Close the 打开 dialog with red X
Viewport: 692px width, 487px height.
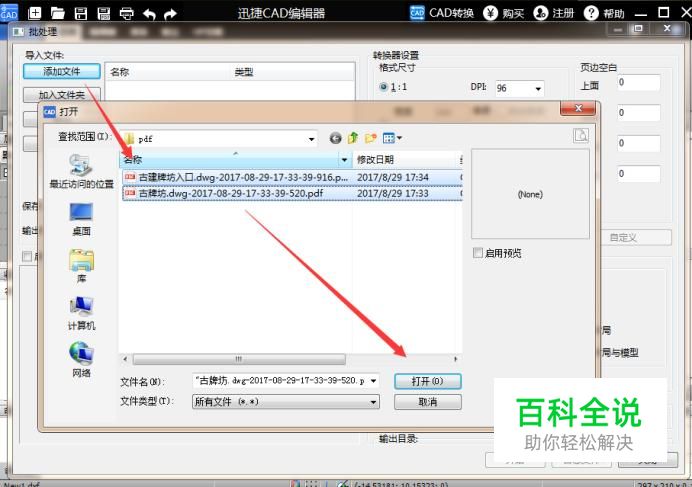tap(578, 109)
